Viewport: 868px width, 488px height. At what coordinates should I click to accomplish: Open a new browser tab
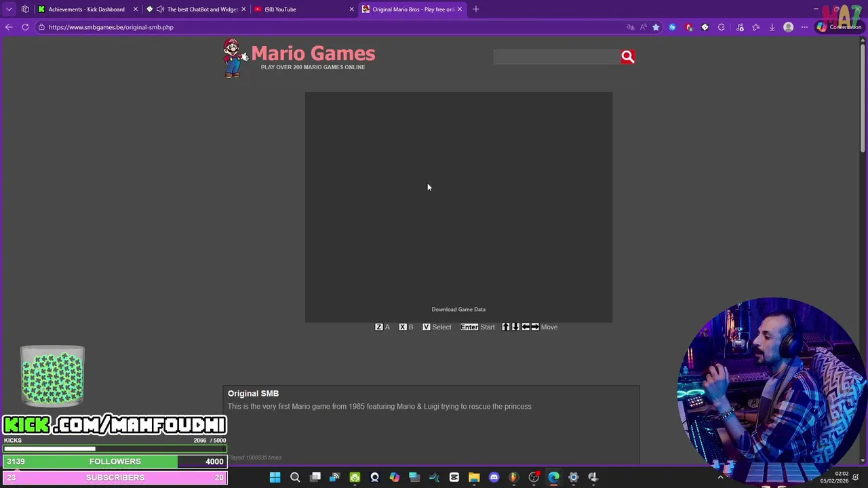pyautogui.click(x=475, y=9)
